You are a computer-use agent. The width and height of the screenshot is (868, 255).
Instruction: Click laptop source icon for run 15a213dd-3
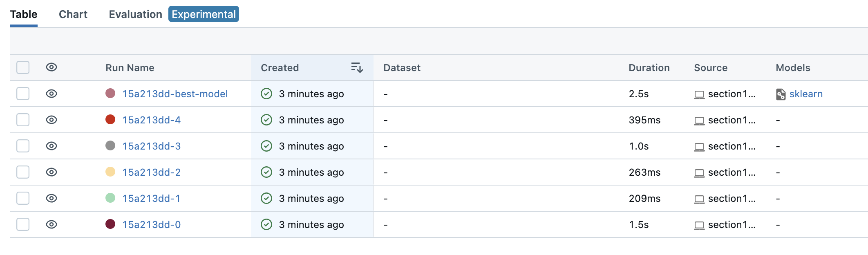pyautogui.click(x=699, y=147)
